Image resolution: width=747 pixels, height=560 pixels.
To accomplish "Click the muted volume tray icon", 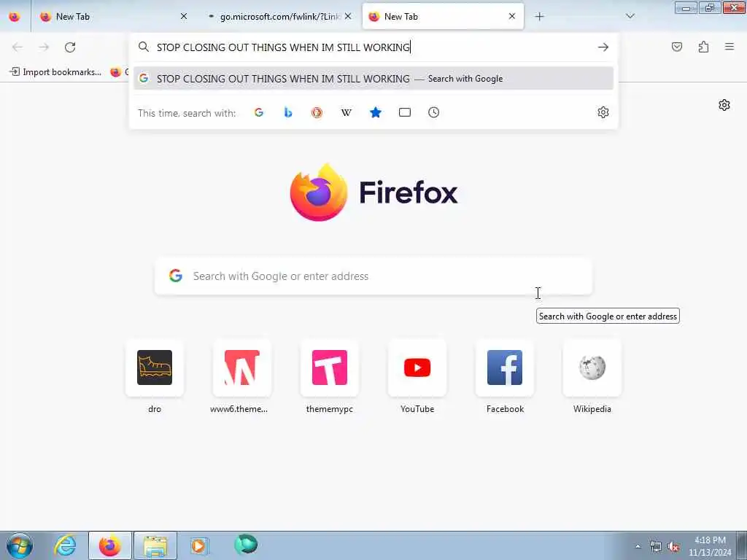I will 673,547.
